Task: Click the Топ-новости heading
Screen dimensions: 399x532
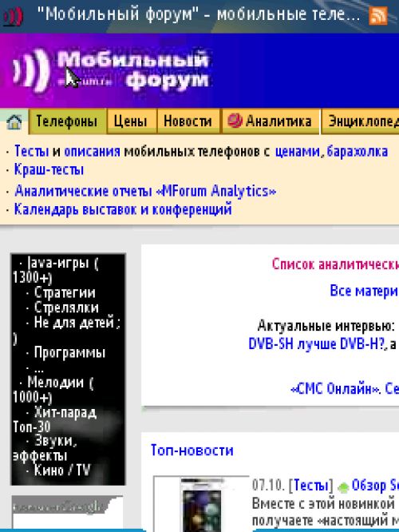Action: (192, 451)
